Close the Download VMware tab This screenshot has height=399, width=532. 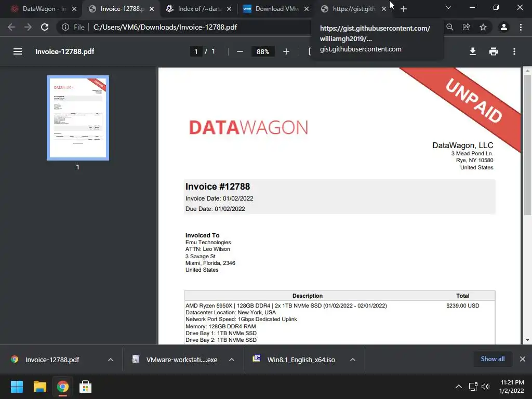coord(307,9)
